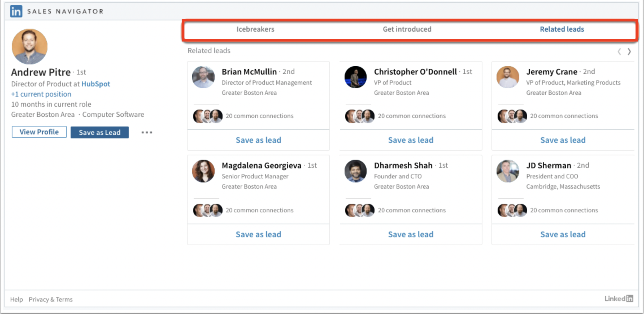
Task: Open Magdalena Georgieva's name link
Action: [262, 165]
